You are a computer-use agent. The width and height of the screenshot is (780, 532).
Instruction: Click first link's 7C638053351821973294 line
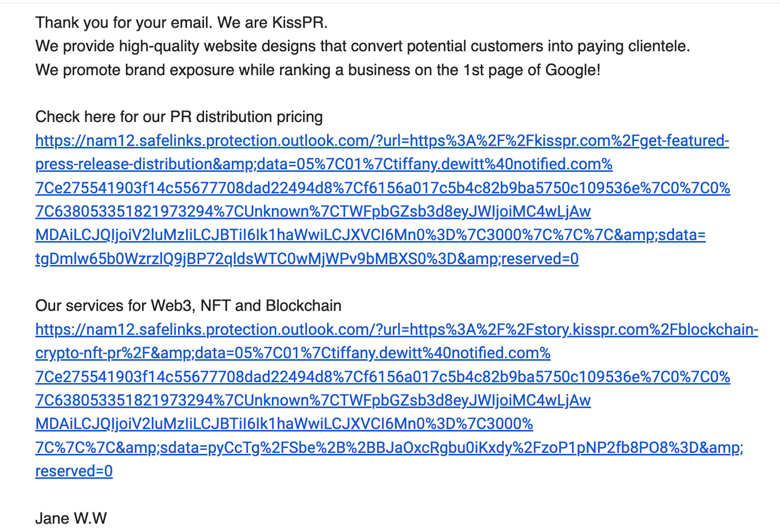(x=313, y=211)
